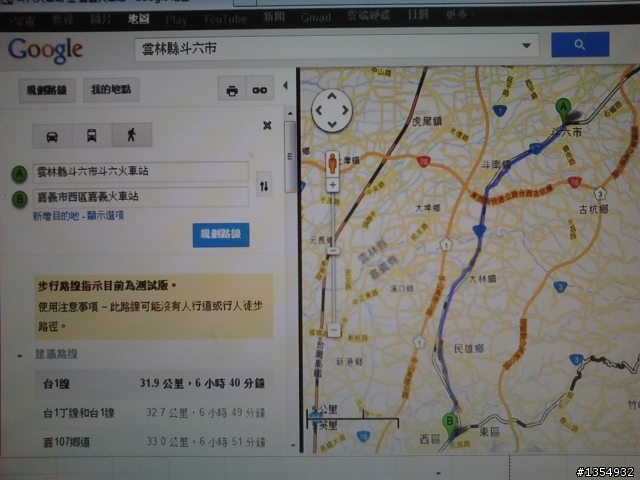The height and width of the screenshot is (480, 640).
Task: Click the green A marker beside the start field
Action: [x=19, y=174]
